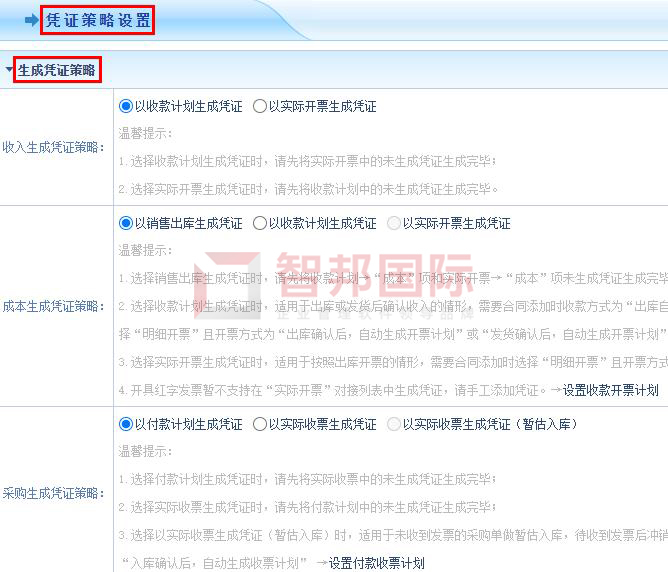Select 以付款计划生成凭证 for purchase strategy

[x=126, y=424]
